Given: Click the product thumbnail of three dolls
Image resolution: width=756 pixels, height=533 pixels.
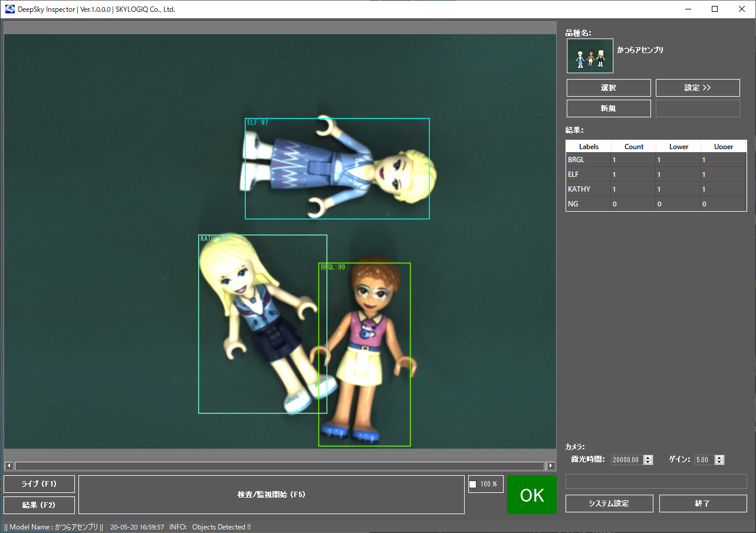Looking at the screenshot, I should pos(590,56).
